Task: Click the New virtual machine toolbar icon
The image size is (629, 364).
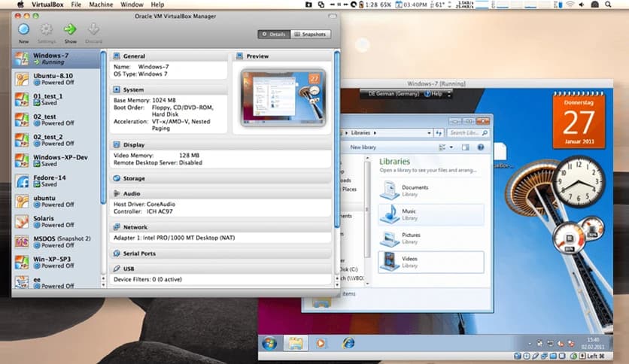Action: tap(23, 29)
